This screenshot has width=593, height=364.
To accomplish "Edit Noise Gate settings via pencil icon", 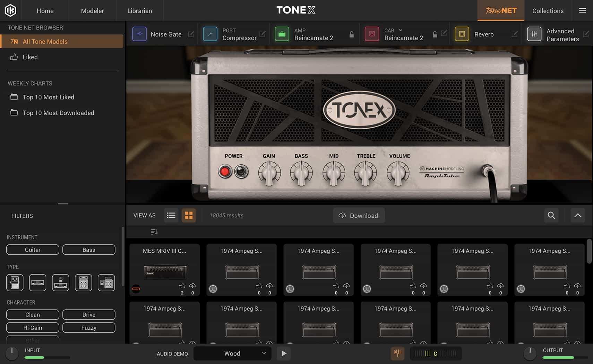I will [191, 34].
